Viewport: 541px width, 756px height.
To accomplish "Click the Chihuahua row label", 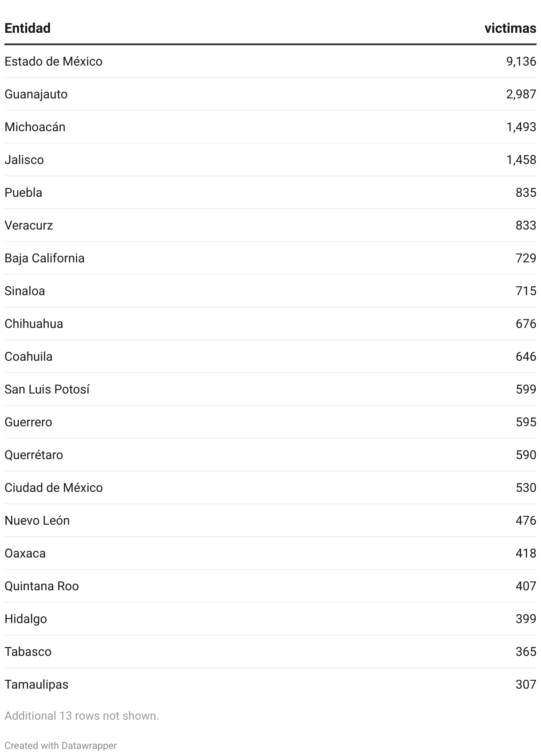I will coord(34,323).
